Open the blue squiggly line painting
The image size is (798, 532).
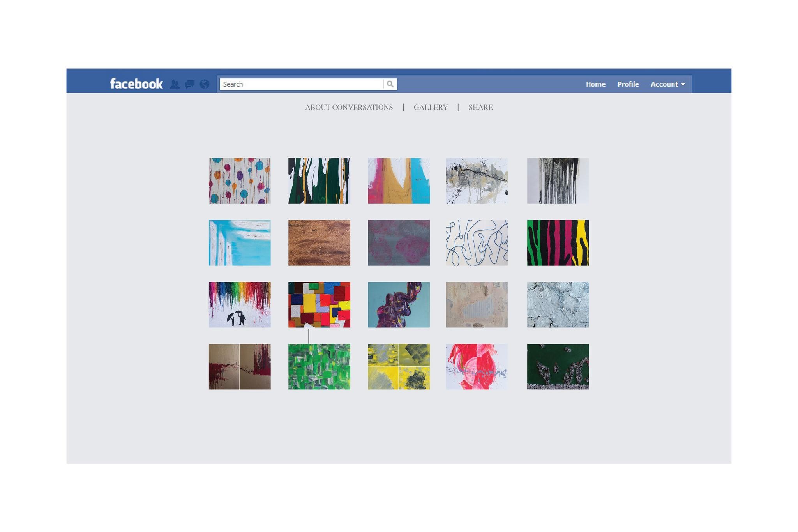477,243
